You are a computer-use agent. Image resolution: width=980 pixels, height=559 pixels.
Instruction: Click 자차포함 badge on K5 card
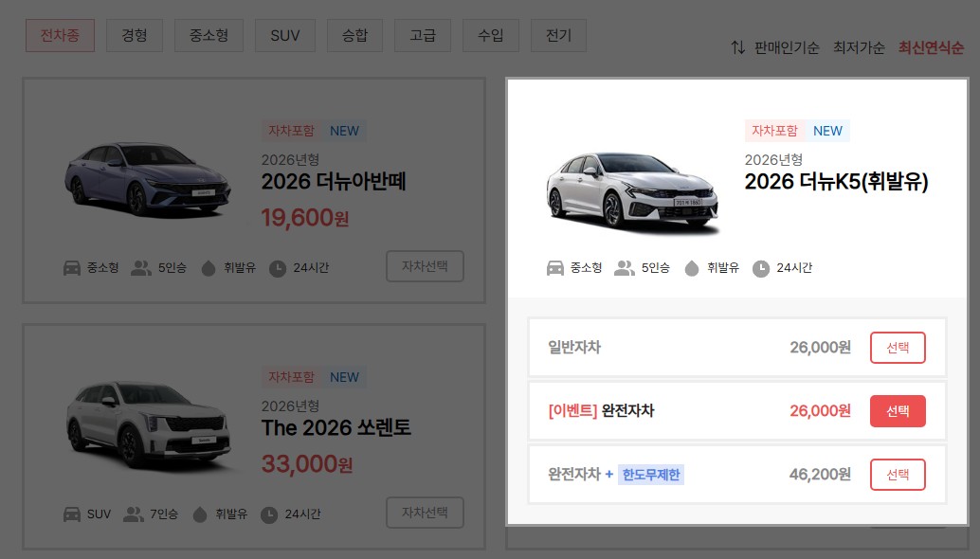tap(774, 131)
